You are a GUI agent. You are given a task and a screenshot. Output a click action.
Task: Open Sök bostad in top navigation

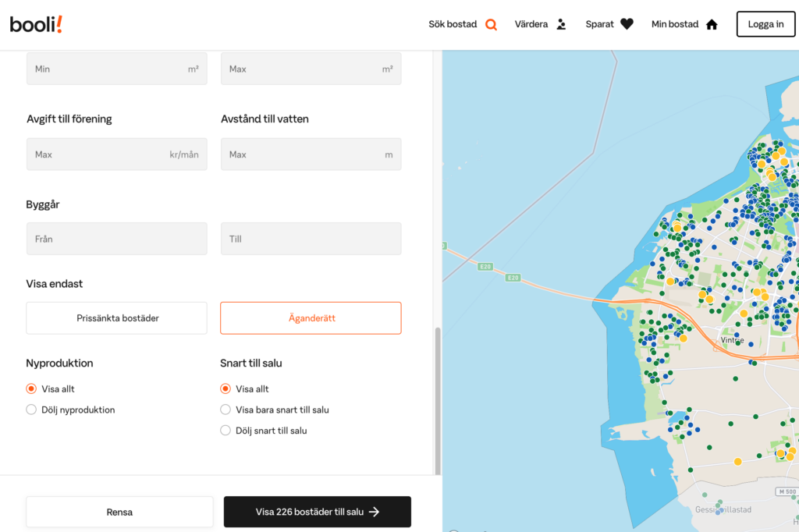coord(453,24)
